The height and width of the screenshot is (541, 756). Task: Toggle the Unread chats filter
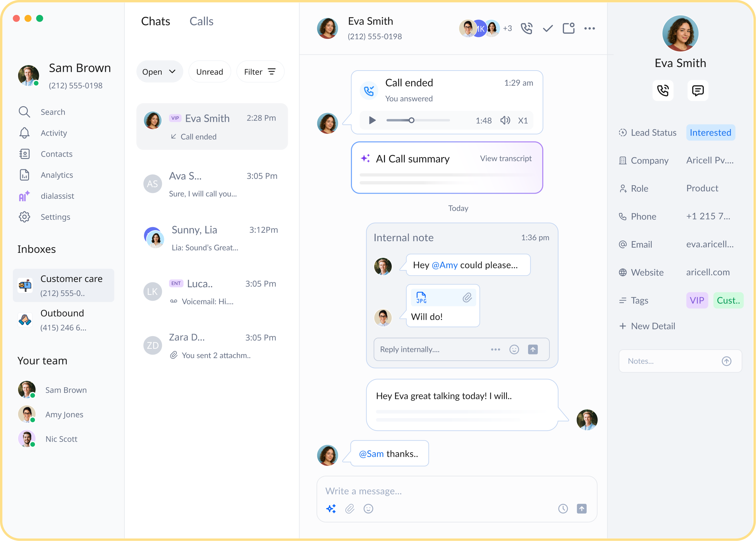coord(209,72)
